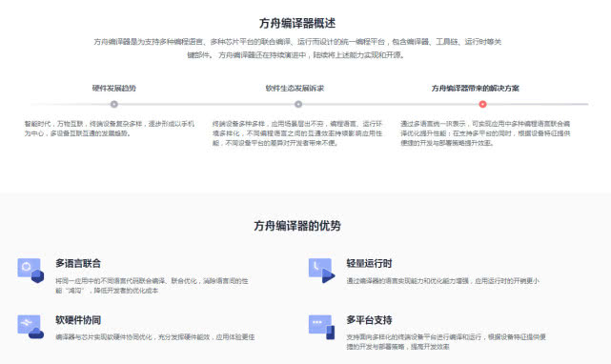611x364 pixels.
Task: Click the 轻量运行时 clock icon
Action: [x=321, y=270]
